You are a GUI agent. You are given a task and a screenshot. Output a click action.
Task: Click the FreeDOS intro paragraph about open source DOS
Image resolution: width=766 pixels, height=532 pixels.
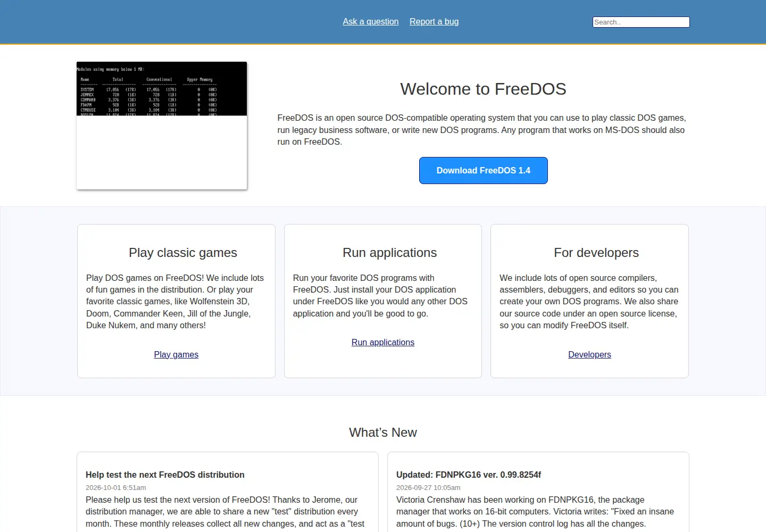tap(483, 130)
